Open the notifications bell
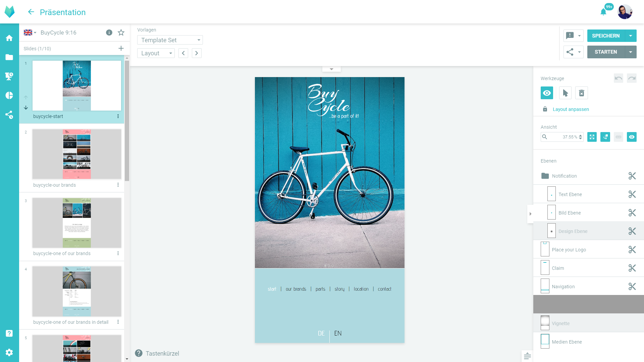The height and width of the screenshot is (362, 644). (603, 12)
